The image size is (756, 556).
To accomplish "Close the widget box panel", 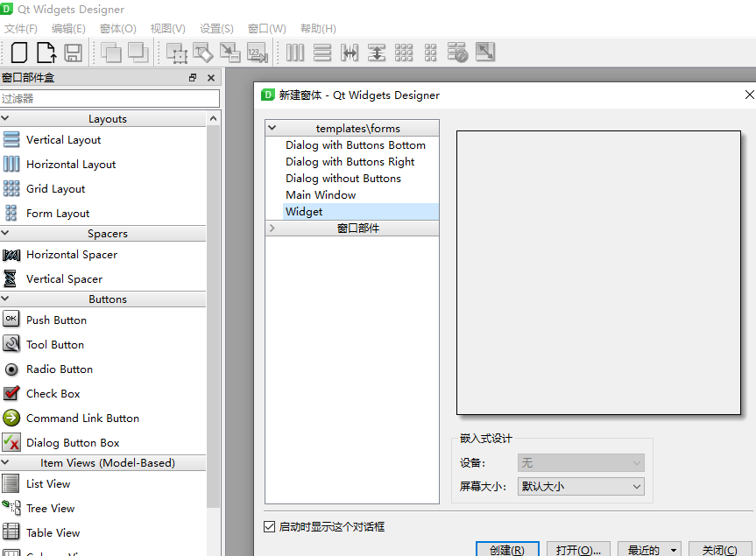I will [x=211, y=78].
